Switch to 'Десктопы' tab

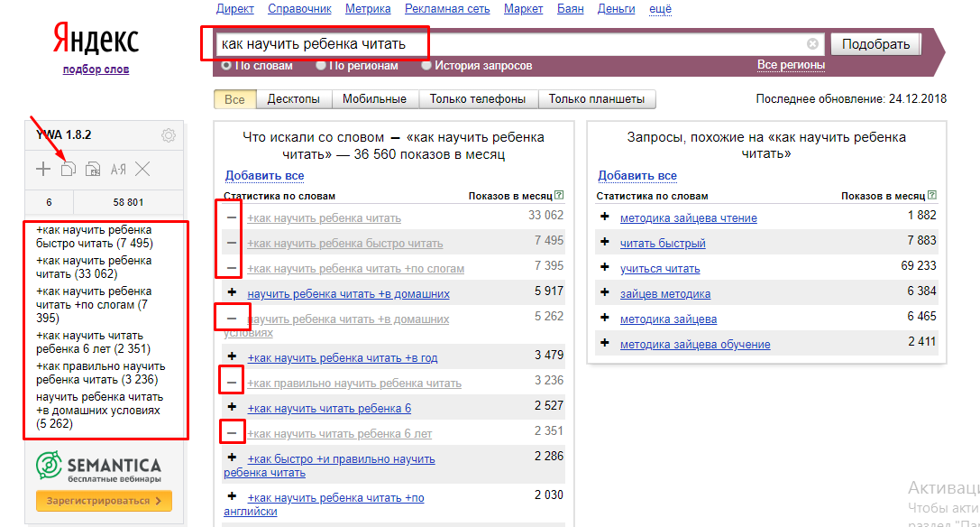click(294, 99)
